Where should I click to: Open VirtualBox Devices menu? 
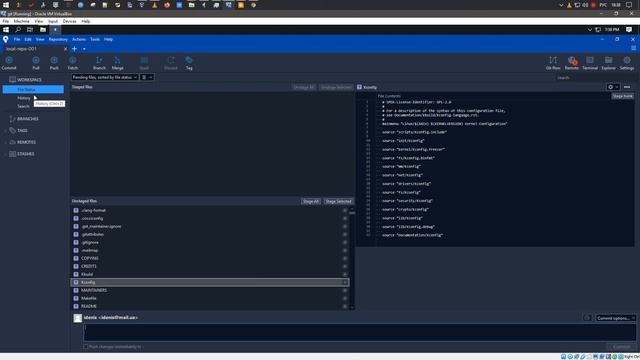click(x=69, y=21)
